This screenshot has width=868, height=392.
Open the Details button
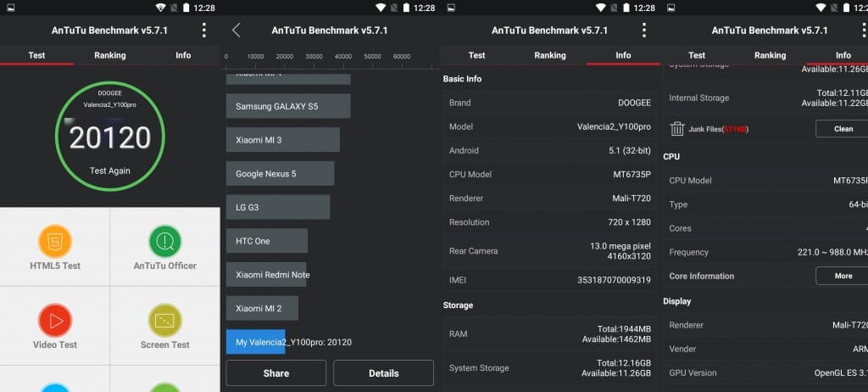[384, 373]
